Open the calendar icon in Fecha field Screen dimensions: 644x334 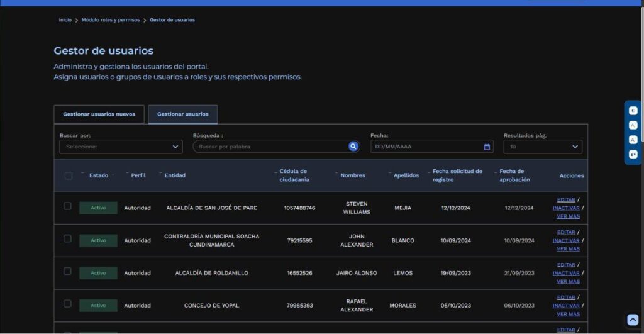click(x=487, y=147)
